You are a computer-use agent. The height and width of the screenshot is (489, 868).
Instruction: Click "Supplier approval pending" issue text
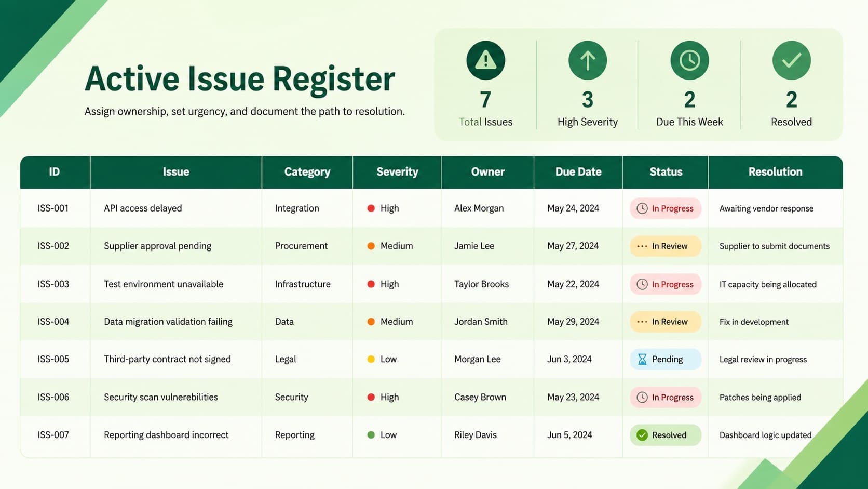(x=157, y=246)
